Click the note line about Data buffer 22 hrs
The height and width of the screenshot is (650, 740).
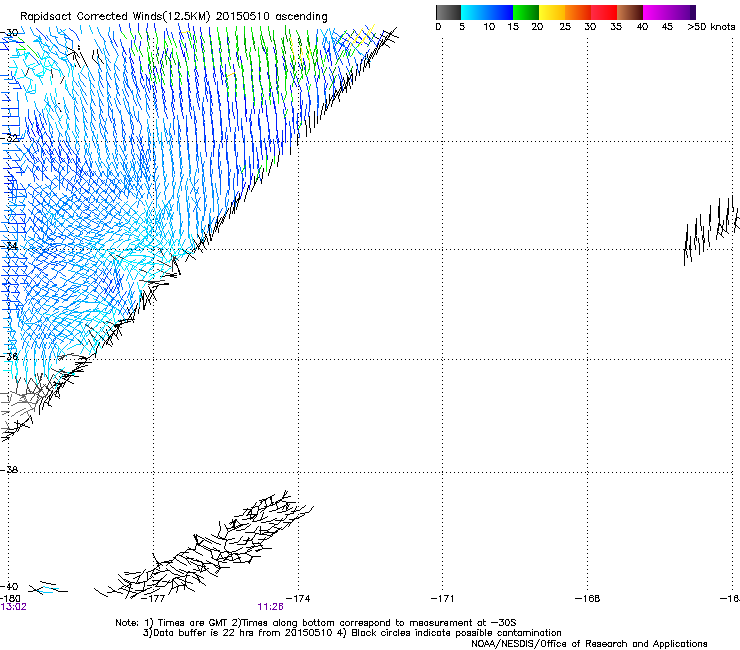[x=352, y=633]
